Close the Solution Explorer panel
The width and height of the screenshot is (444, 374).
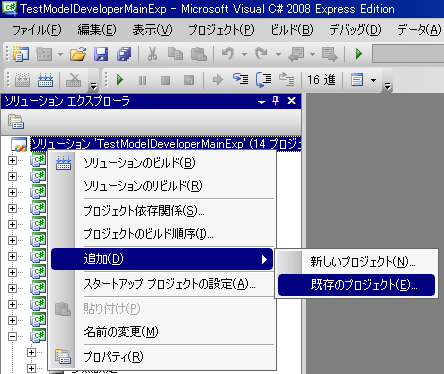coord(292,101)
